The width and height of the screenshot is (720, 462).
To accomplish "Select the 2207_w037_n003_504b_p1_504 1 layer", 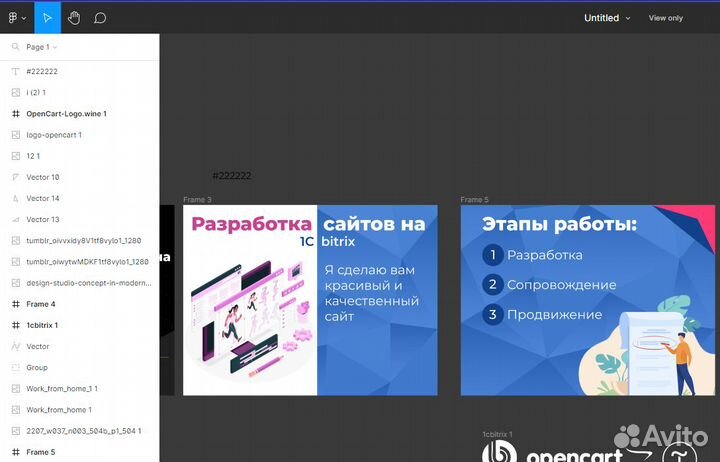I will pyautogui.click(x=80, y=431).
